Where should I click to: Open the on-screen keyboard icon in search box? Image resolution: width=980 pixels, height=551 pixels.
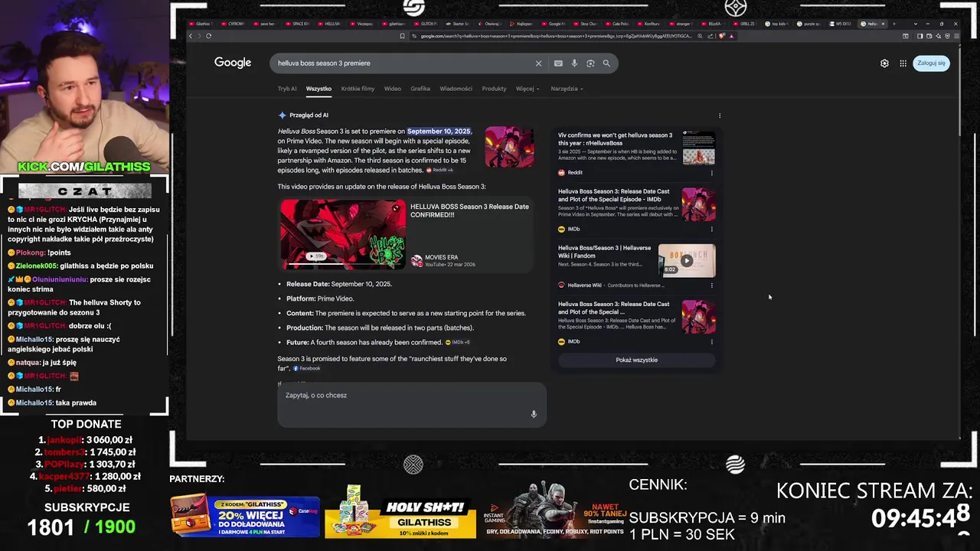[558, 64]
